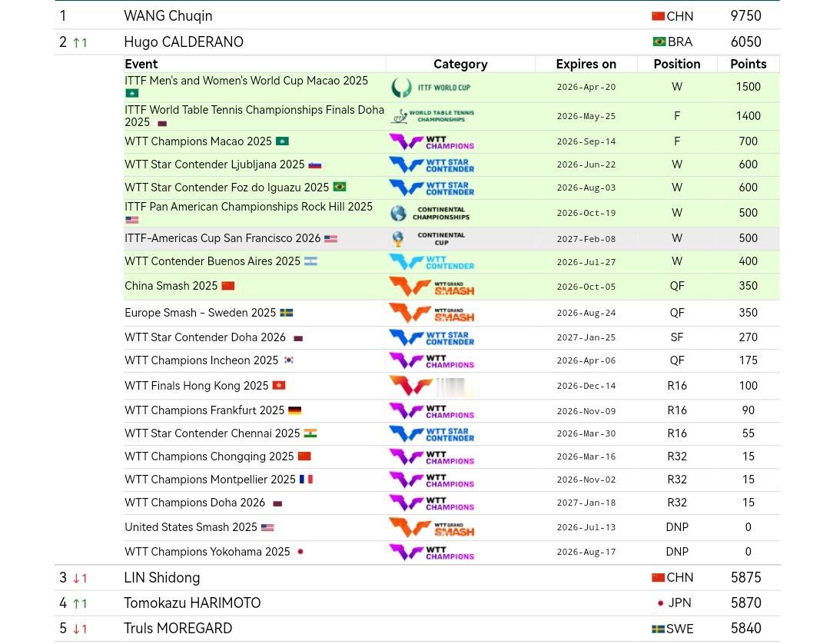Open WTT Finals Hong Kong 2025 event

click(x=197, y=386)
